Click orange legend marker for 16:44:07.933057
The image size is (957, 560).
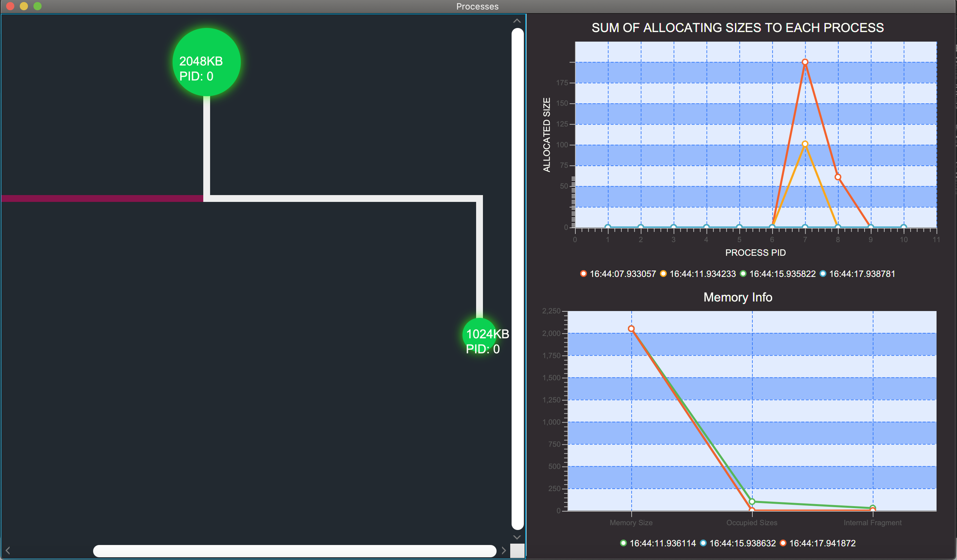click(583, 274)
